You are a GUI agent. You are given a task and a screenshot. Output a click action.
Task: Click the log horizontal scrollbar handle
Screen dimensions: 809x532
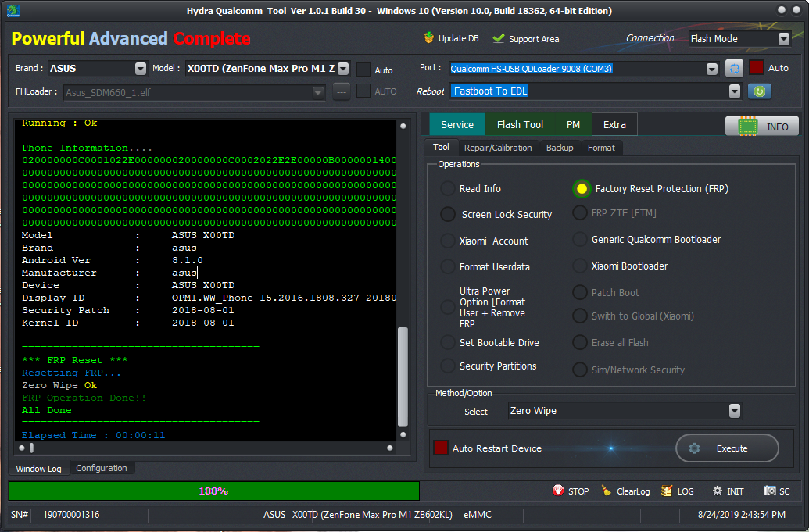click(x=31, y=448)
